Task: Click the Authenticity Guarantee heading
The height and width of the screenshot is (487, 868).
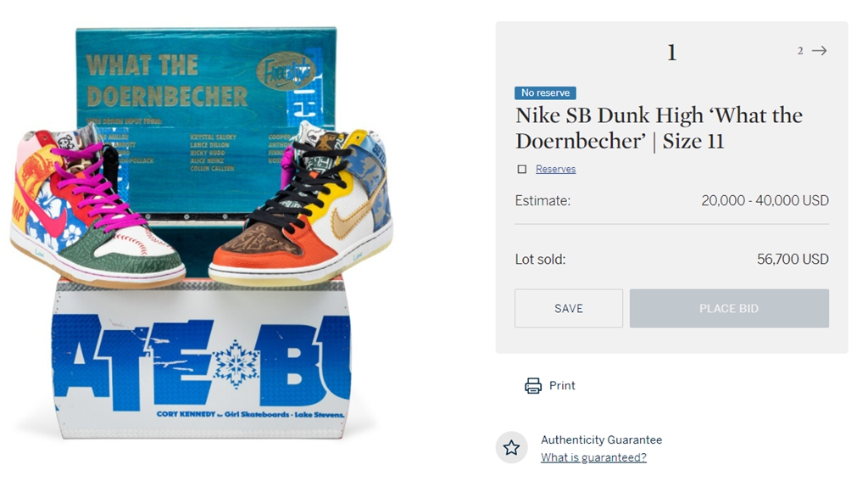Action: (601, 439)
